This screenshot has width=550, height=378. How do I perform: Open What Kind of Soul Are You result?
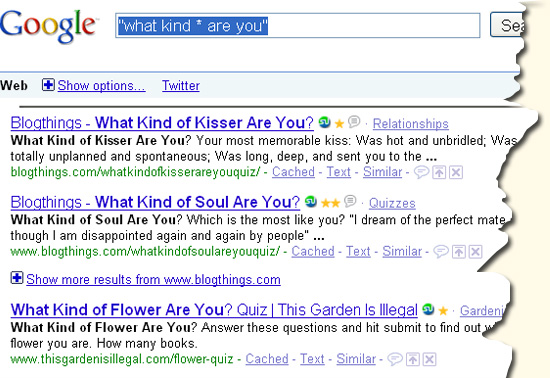click(x=155, y=202)
